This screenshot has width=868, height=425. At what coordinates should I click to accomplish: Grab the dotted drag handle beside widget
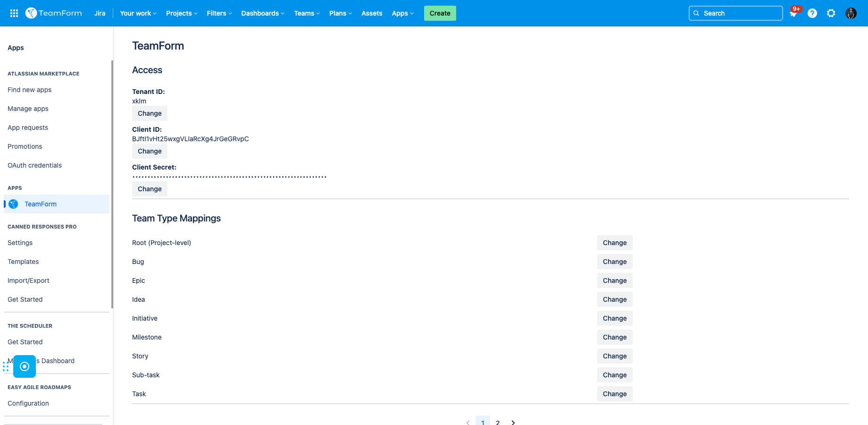point(6,366)
